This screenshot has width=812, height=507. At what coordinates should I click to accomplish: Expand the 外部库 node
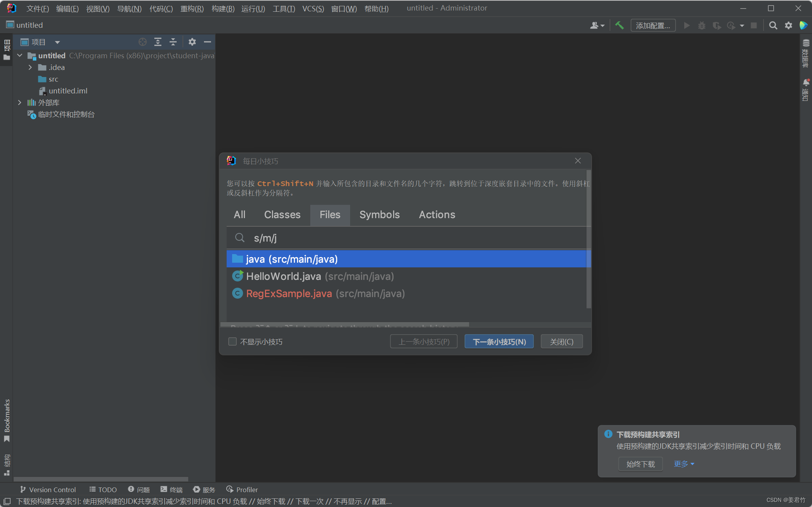20,102
